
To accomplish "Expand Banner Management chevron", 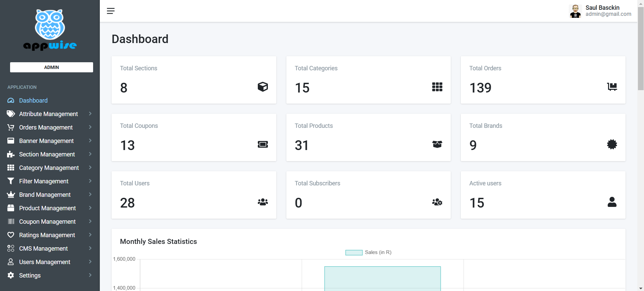I will [90, 141].
